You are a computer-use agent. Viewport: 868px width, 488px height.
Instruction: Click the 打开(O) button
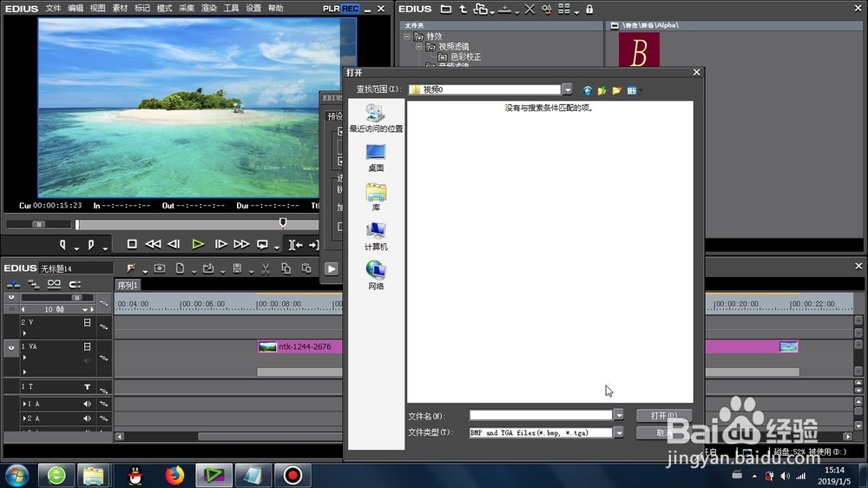pos(664,415)
